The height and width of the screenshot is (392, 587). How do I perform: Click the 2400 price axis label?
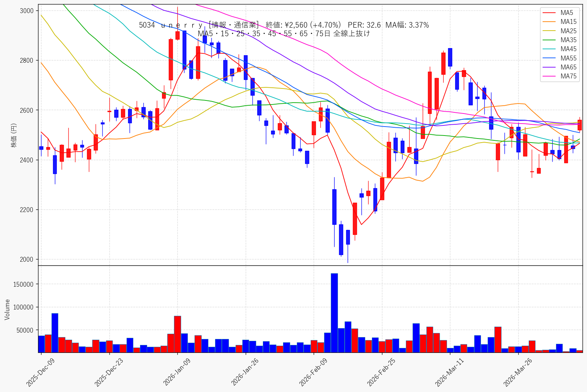[27, 160]
